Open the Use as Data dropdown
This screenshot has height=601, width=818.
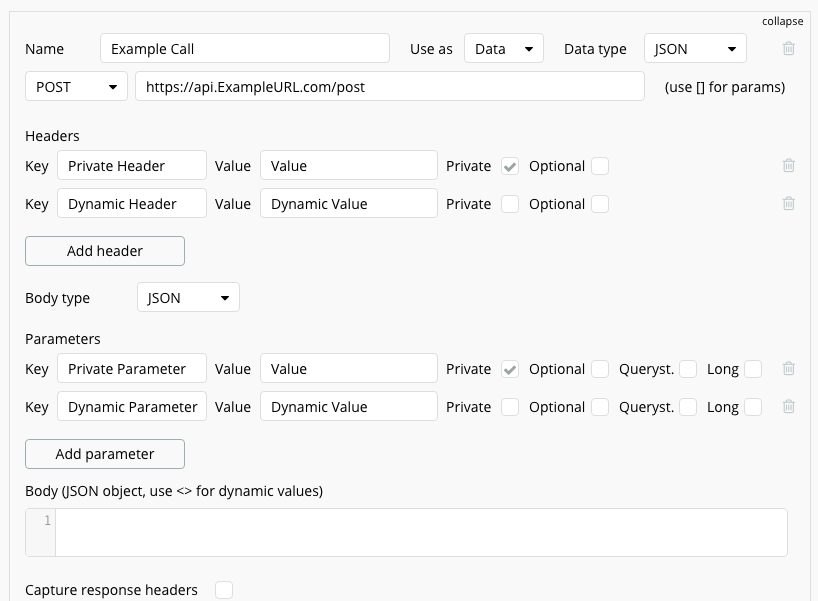[503, 49]
